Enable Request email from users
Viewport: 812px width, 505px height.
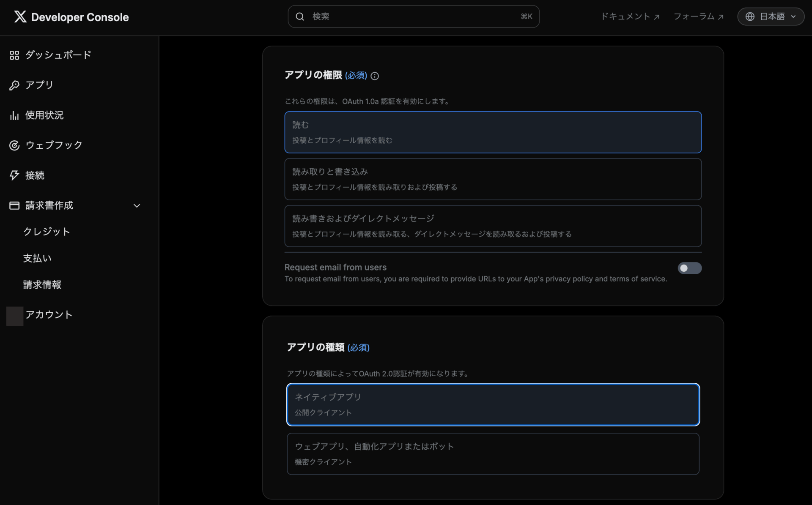(689, 268)
